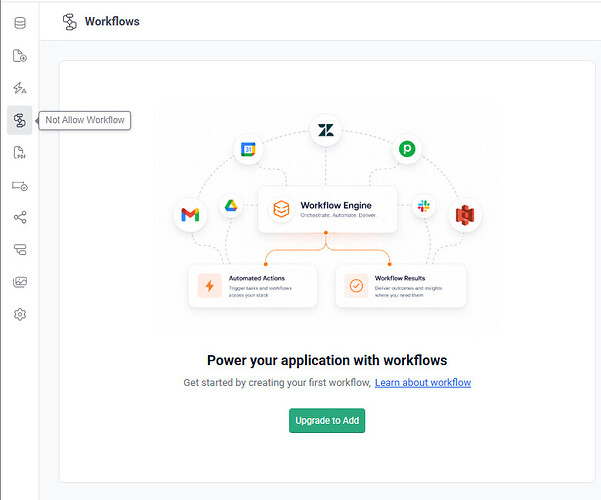
Task: Click the Google Calendar logo in the diagram
Action: pos(248,149)
